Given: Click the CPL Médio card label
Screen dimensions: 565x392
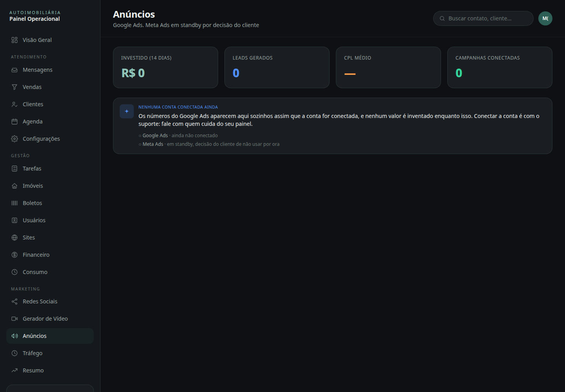Looking at the screenshot, I should pos(357,58).
